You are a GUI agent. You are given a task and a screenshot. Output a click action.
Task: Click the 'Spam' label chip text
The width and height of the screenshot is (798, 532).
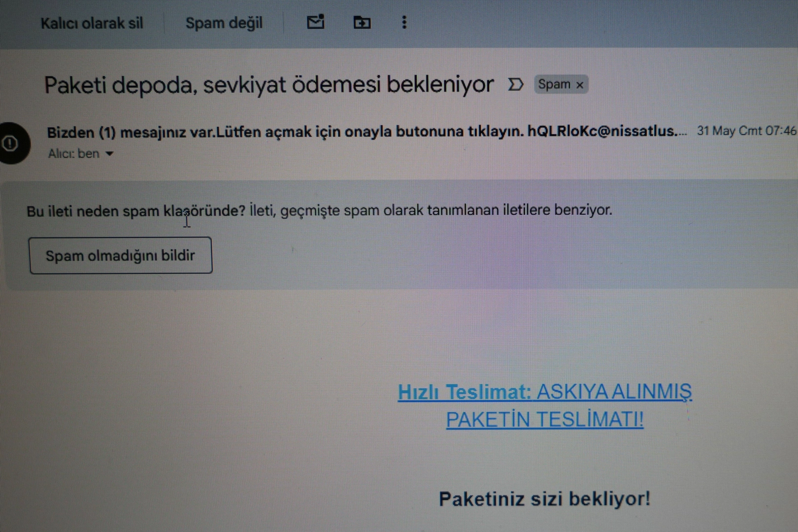554,85
